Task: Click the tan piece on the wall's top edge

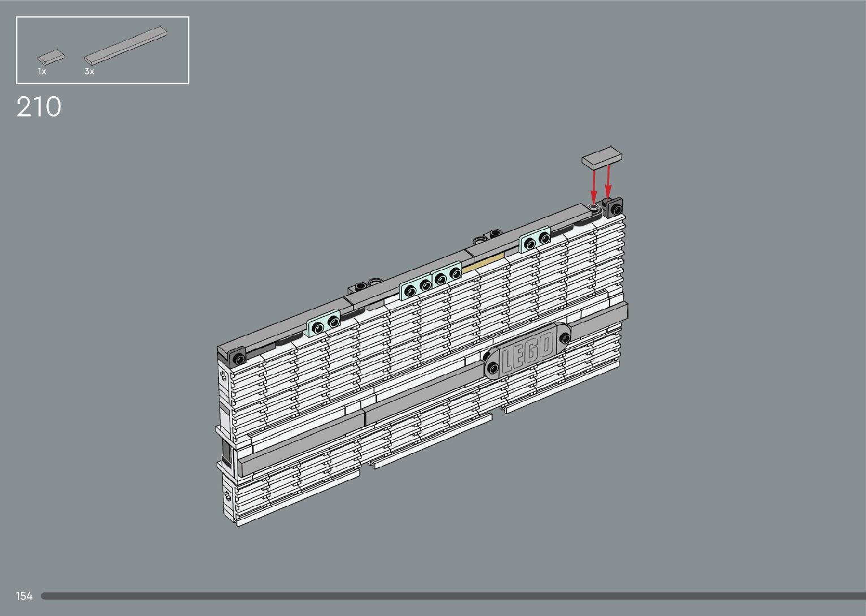Action: (482, 263)
